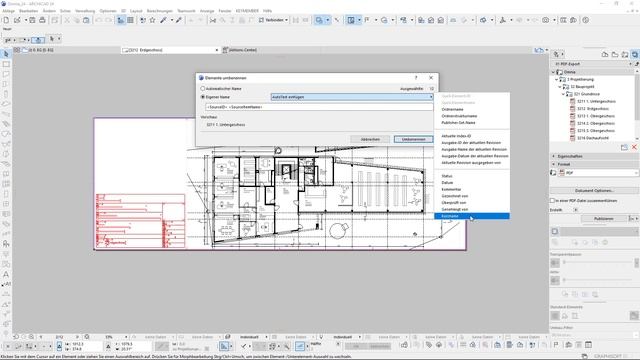
Task: Click the Action Center tab icon
Action: pos(225,50)
